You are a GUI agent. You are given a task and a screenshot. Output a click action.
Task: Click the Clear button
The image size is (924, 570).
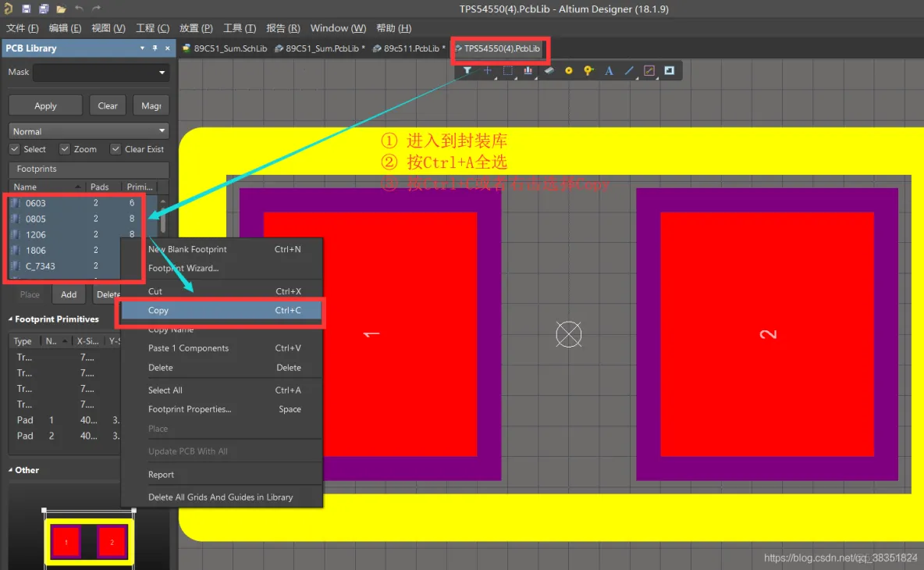click(x=107, y=105)
